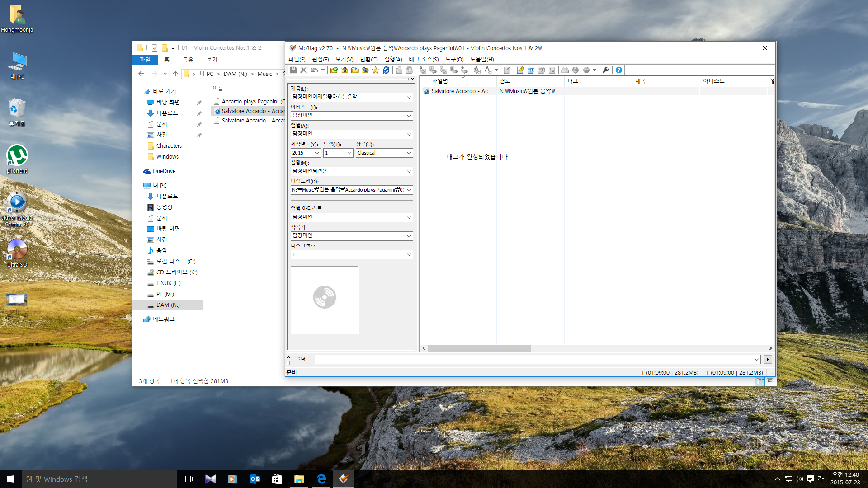
Task: Open tag sources dropdown arrow in toolbar
Action: [x=594, y=70]
